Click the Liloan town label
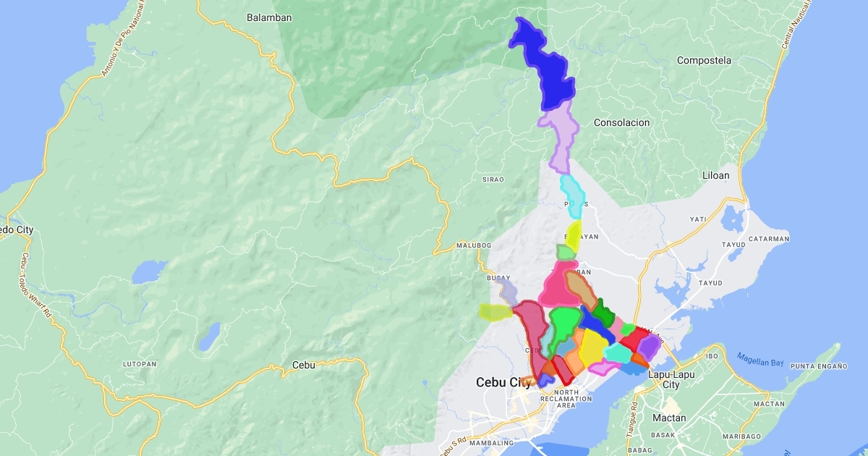Viewport: 868px width, 456px height. point(716,176)
